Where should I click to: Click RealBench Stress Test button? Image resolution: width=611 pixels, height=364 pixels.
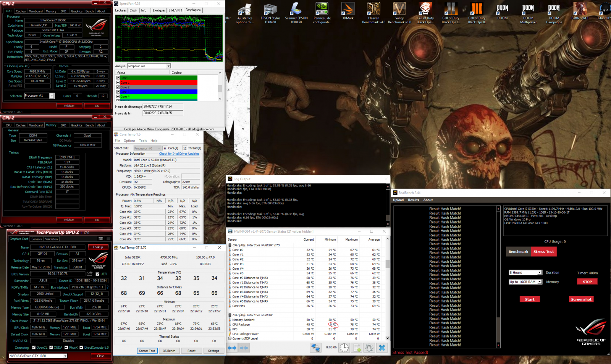[x=544, y=252]
